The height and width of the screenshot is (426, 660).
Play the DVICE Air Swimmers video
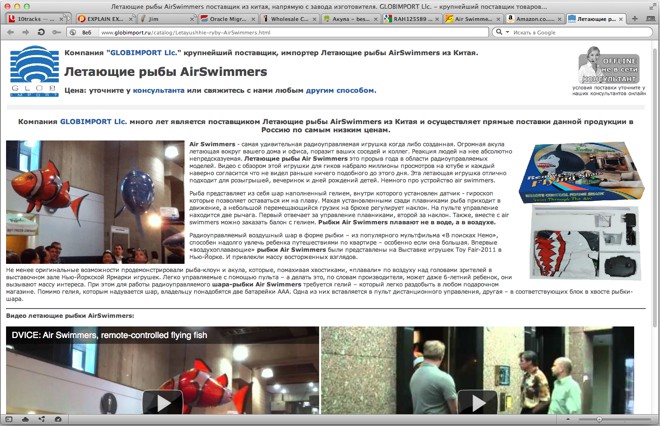click(162, 403)
